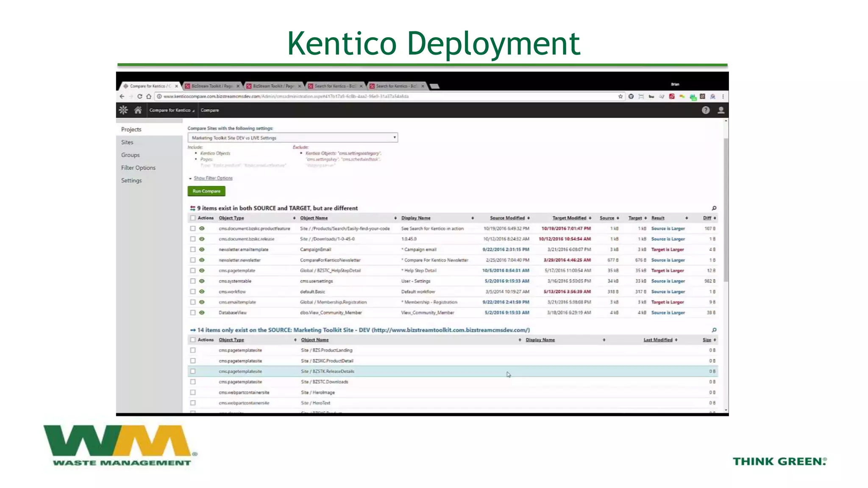
Task: Expand Show Filter Options
Action: pyautogui.click(x=213, y=178)
